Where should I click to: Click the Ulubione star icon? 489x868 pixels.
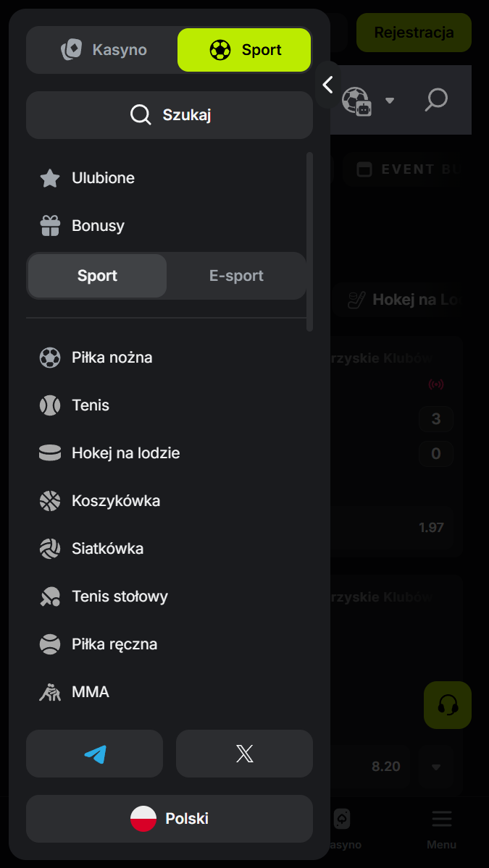click(x=50, y=178)
